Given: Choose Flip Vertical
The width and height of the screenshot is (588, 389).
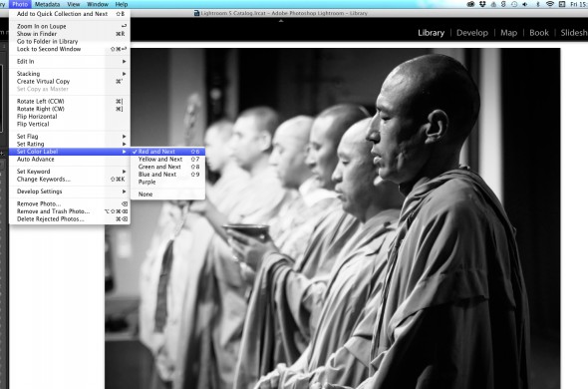Looking at the screenshot, I should tap(70, 124).
